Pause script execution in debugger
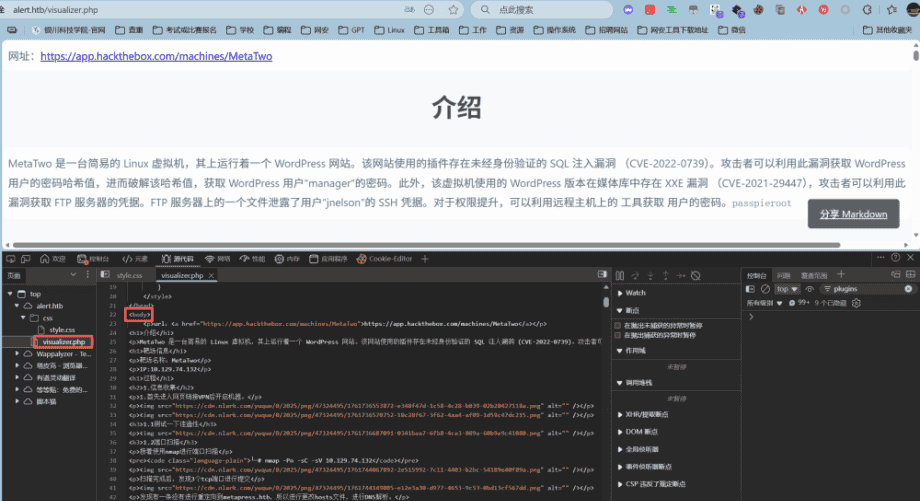920x501 pixels. 620,276
